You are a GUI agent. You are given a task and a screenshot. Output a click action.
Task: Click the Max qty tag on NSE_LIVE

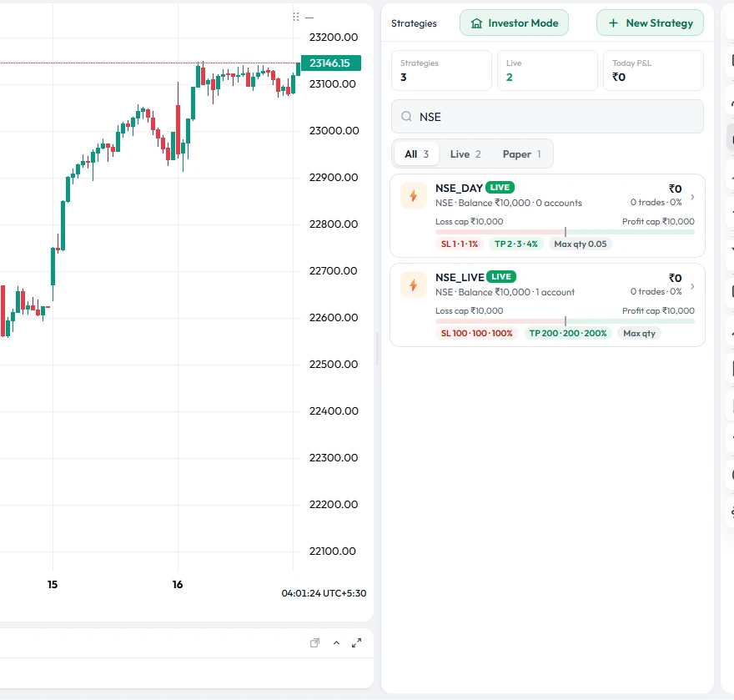tap(639, 334)
